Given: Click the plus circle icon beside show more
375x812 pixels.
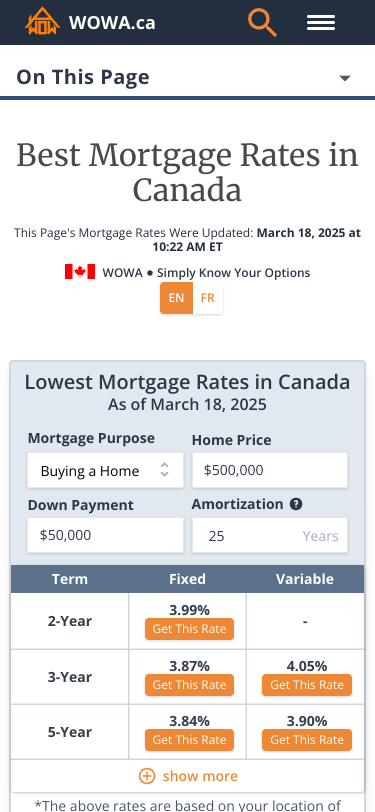Looking at the screenshot, I should [147, 776].
